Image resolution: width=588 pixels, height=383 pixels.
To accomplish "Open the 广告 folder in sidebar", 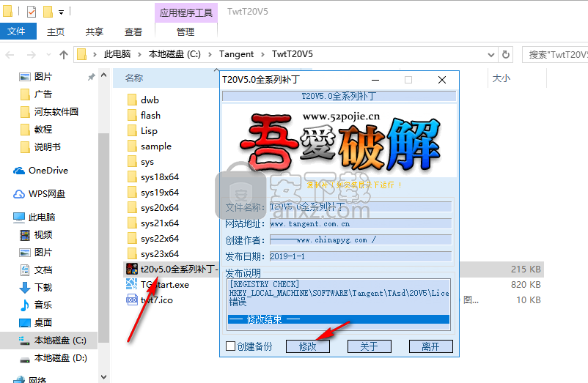I will click(x=43, y=94).
